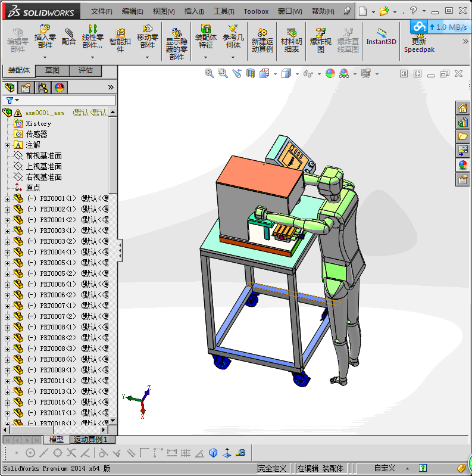Open File Explorer folder icon in task pane
The height and width of the screenshot is (476, 472).
point(462,136)
